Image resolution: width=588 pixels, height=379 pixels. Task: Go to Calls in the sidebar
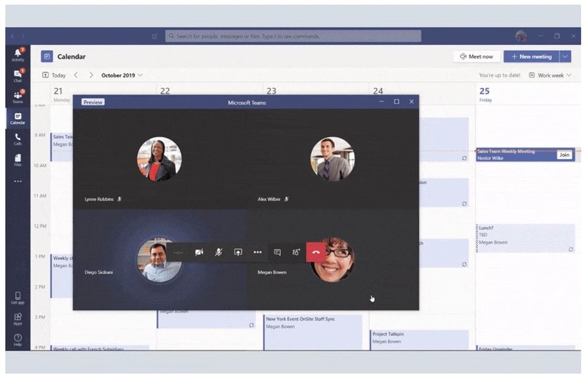(17, 139)
